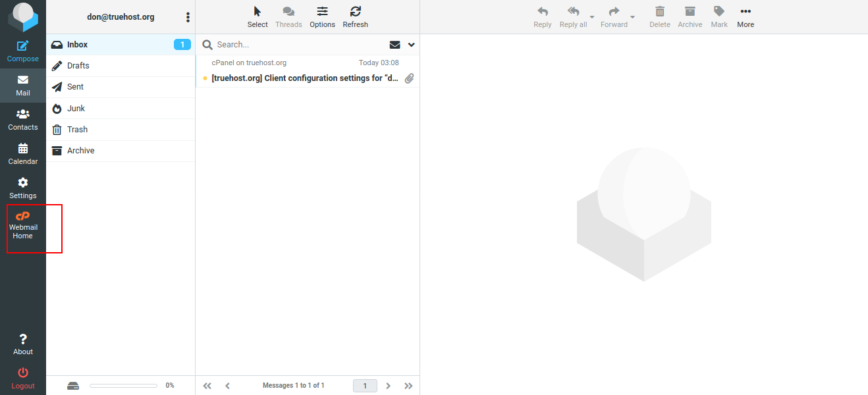Screen dimensions: 868x395
Task: Click the Select tool in message list toolbar
Action: 258,17
